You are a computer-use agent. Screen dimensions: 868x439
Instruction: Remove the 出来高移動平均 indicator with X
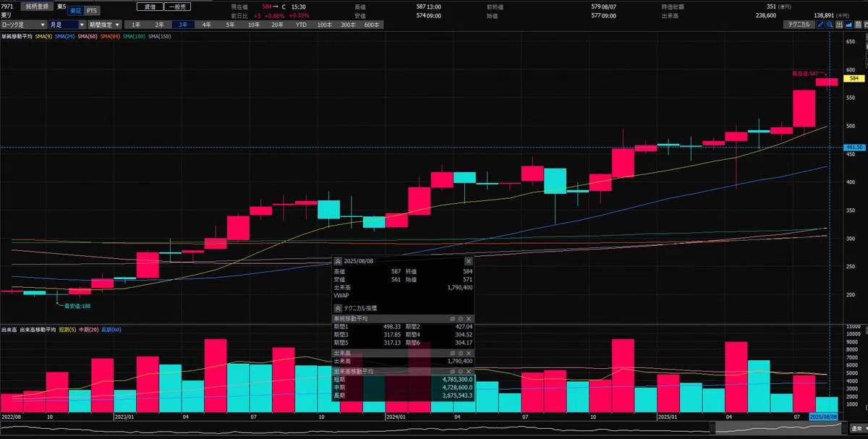(468, 370)
